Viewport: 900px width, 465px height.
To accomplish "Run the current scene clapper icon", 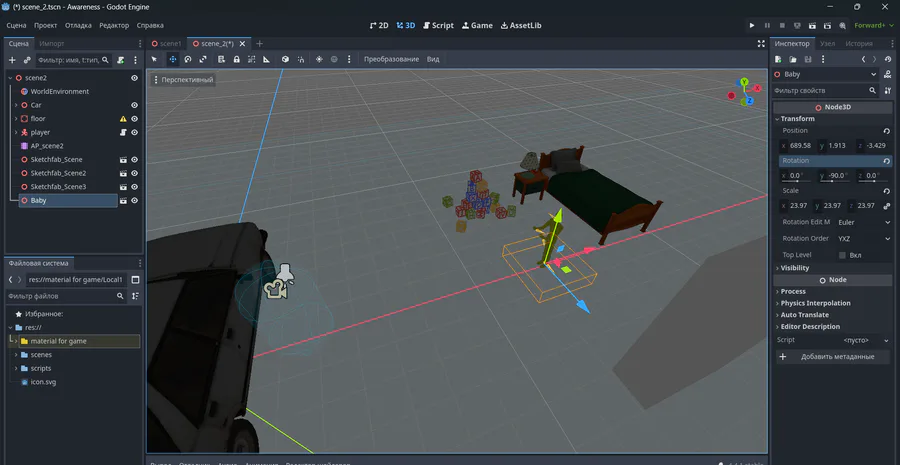I will [812, 25].
